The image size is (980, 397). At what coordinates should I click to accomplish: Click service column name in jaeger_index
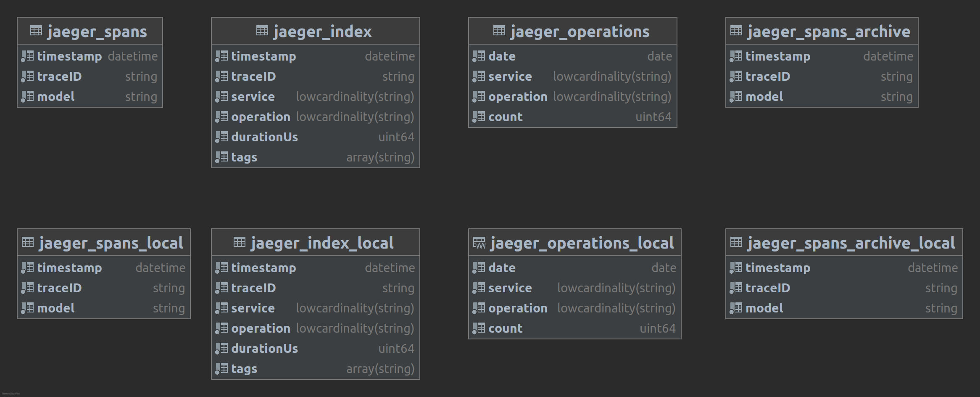(x=253, y=97)
